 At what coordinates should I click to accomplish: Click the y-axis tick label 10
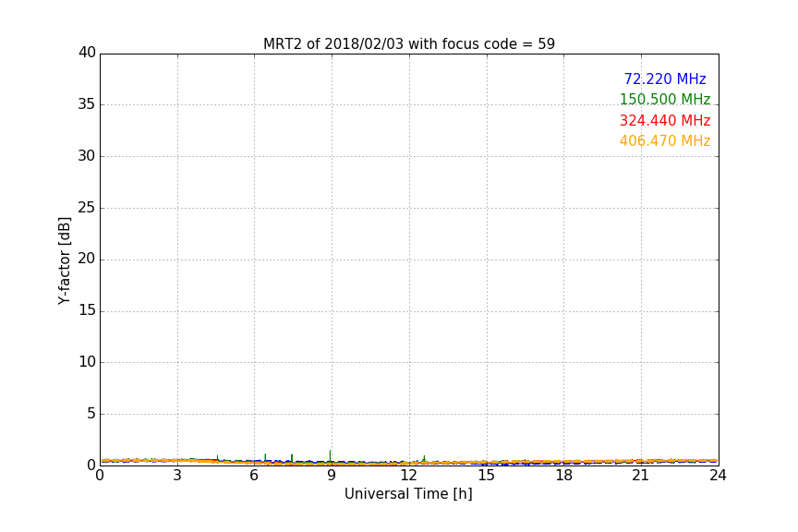[x=87, y=362]
